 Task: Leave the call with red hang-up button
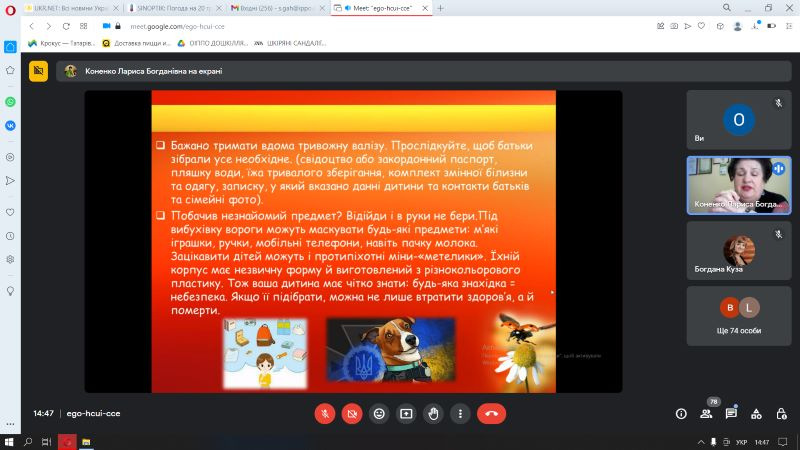pyautogui.click(x=491, y=414)
